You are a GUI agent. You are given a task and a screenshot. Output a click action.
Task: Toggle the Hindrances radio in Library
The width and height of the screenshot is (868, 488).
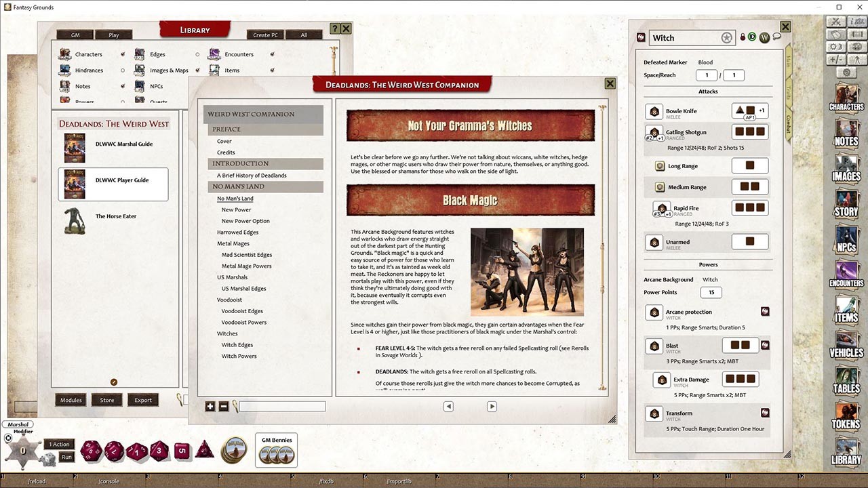pos(123,70)
